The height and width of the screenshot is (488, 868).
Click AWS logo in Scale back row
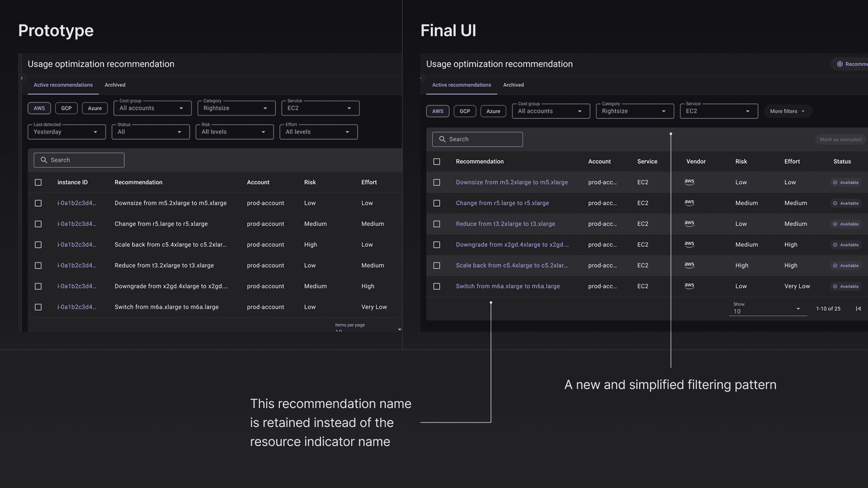point(689,265)
